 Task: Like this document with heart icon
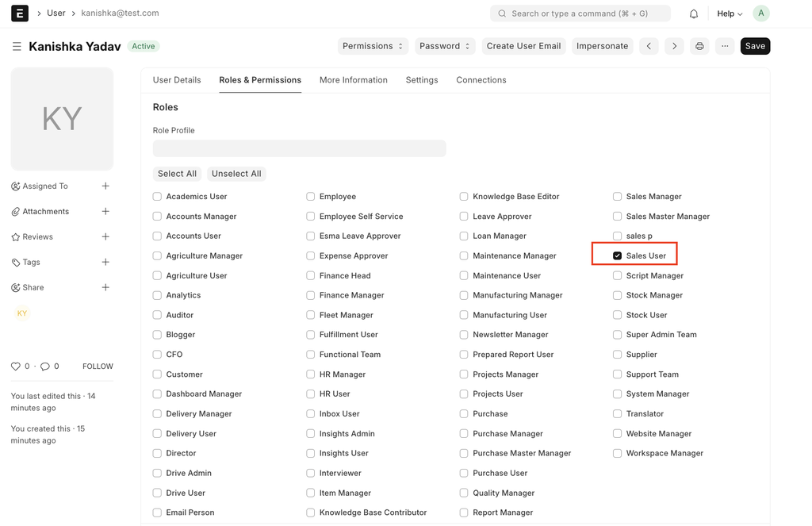coord(15,367)
